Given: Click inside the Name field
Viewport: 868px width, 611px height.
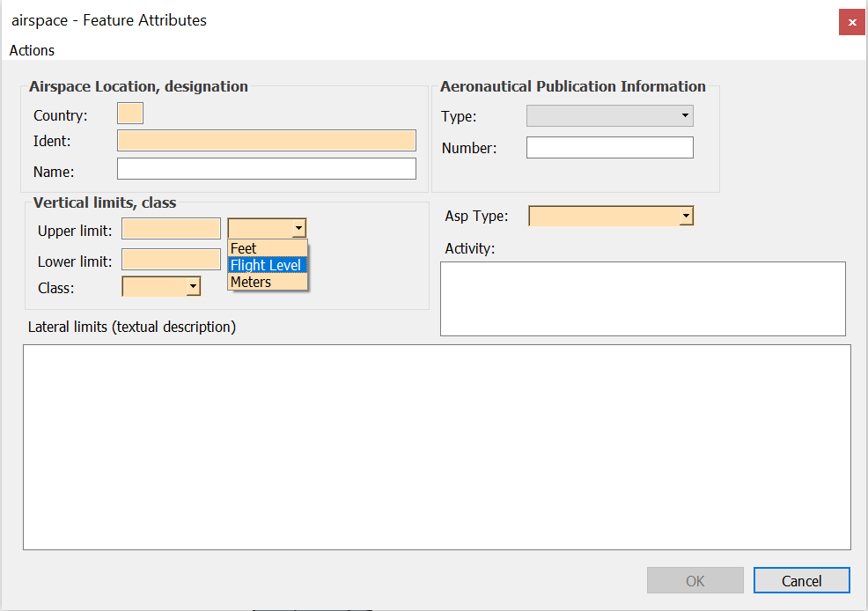Looking at the screenshot, I should (266, 168).
